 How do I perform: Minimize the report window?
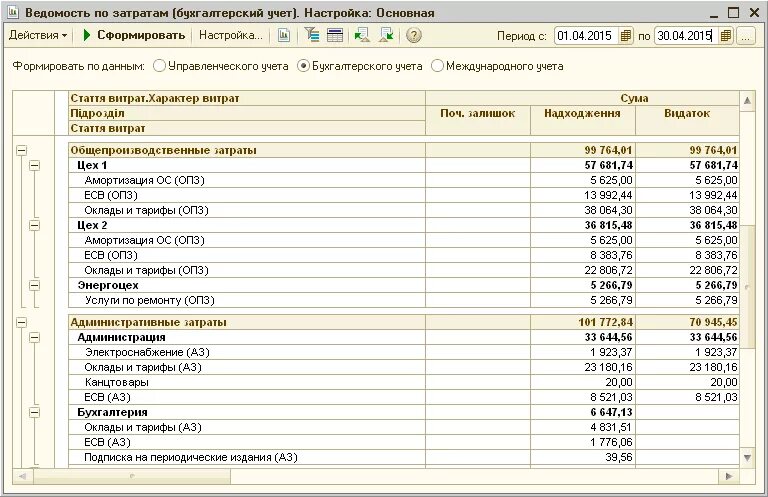point(713,13)
